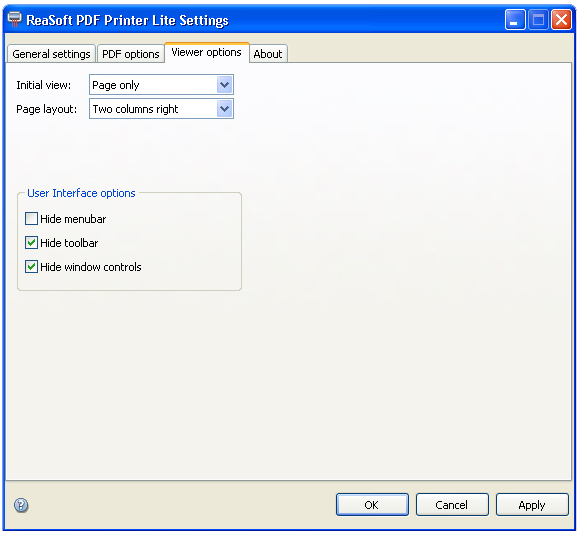Click the help question mark icon
The height and width of the screenshot is (534, 580).
click(21, 505)
